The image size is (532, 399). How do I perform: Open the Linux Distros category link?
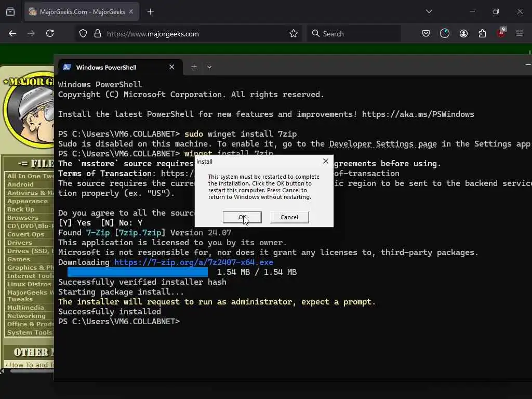click(29, 284)
